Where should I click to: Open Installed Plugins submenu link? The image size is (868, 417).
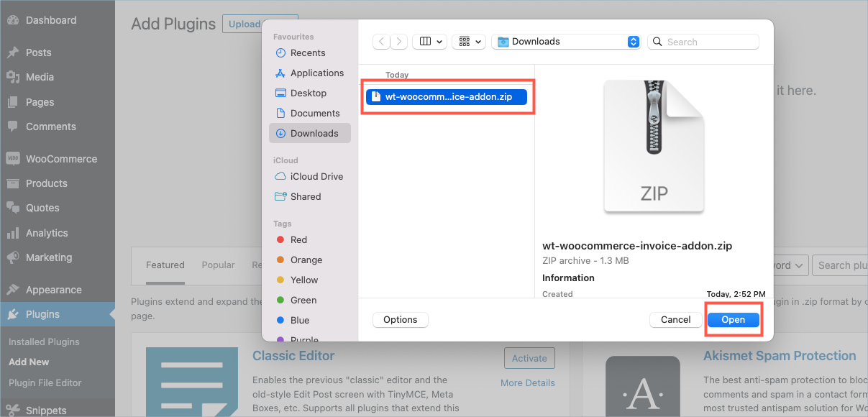pos(44,342)
